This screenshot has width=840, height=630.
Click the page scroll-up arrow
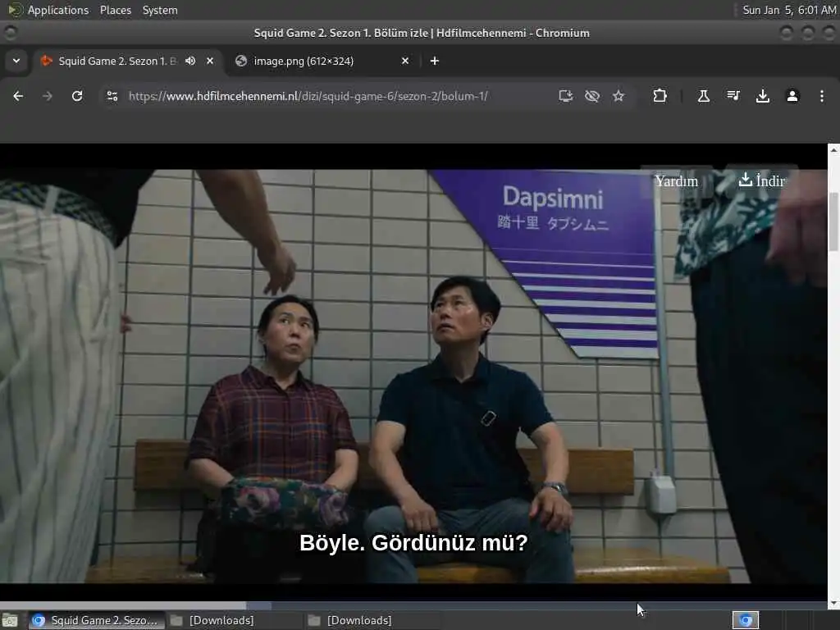tap(833, 151)
